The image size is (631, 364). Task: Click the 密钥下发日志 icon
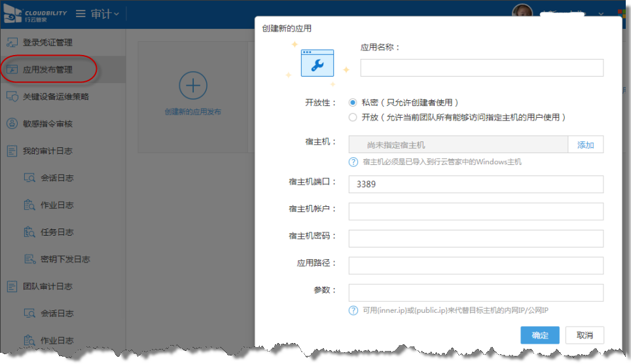[29, 259]
